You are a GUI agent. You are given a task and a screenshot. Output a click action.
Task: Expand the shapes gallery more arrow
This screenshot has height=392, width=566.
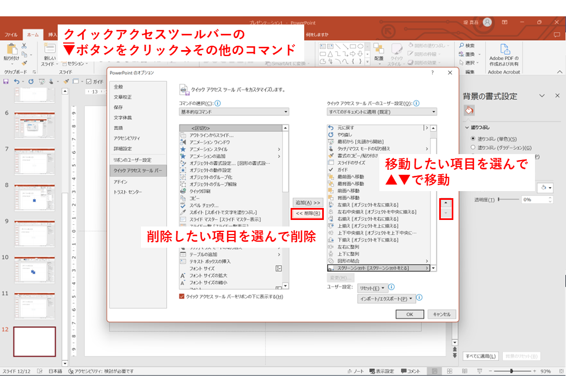368,62
